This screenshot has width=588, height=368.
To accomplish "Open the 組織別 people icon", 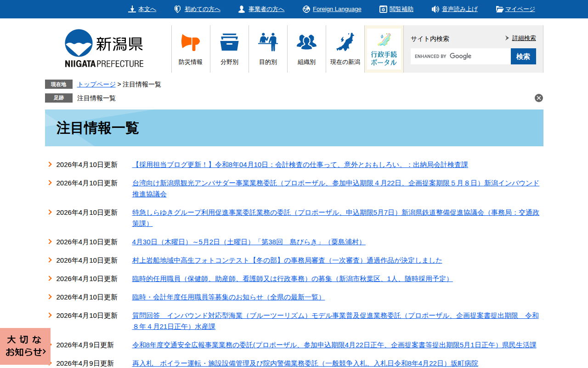I will click(x=306, y=41).
